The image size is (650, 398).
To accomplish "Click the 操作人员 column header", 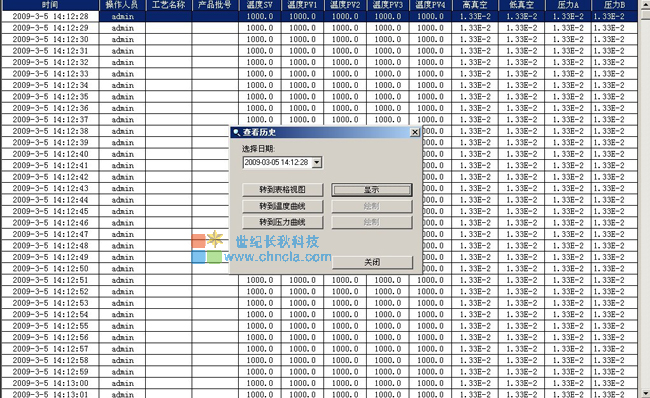I will (122, 5).
